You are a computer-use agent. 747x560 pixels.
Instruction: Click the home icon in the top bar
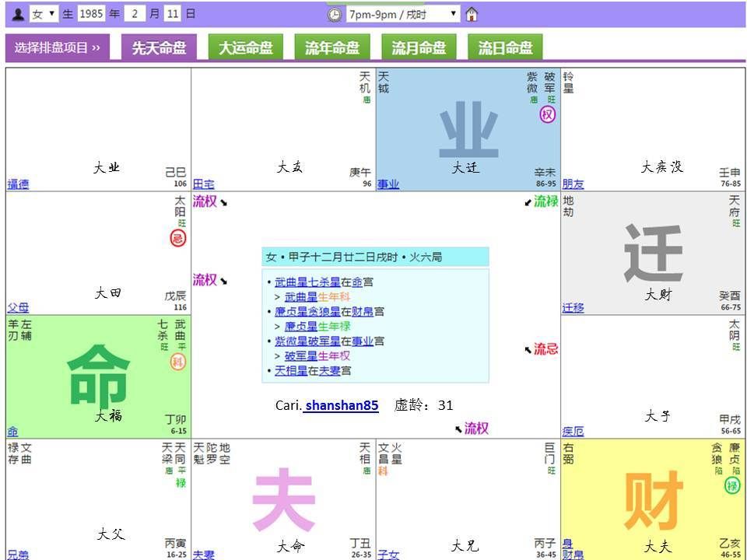click(472, 14)
